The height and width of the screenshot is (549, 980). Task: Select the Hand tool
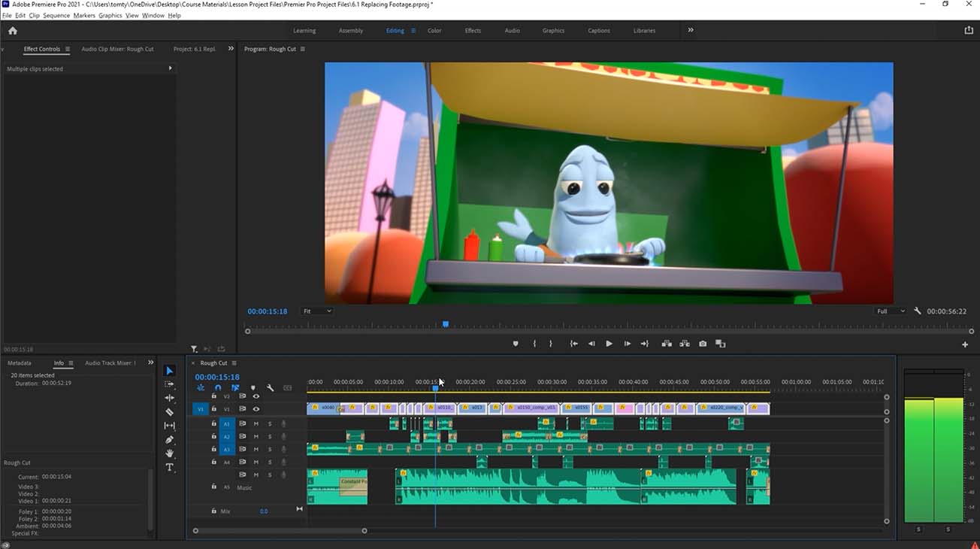(x=169, y=453)
